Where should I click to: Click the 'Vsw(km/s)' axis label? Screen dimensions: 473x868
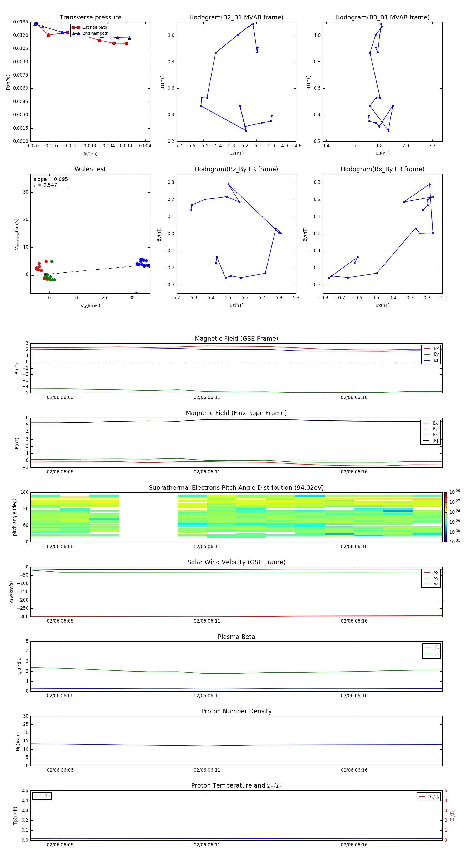[11, 592]
